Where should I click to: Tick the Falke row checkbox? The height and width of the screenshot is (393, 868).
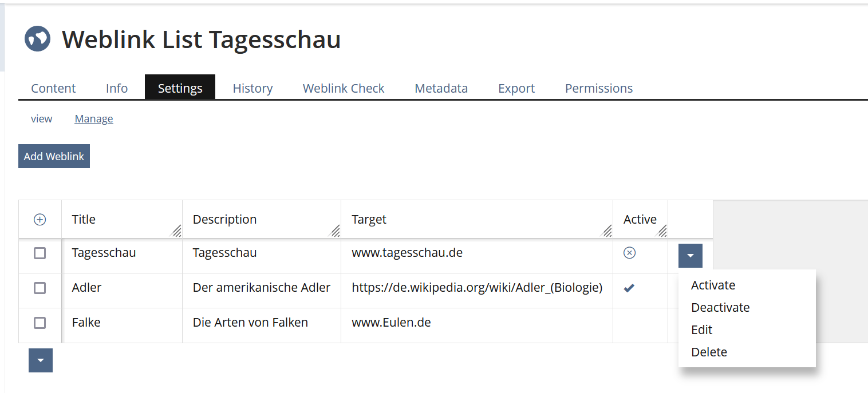click(40, 323)
